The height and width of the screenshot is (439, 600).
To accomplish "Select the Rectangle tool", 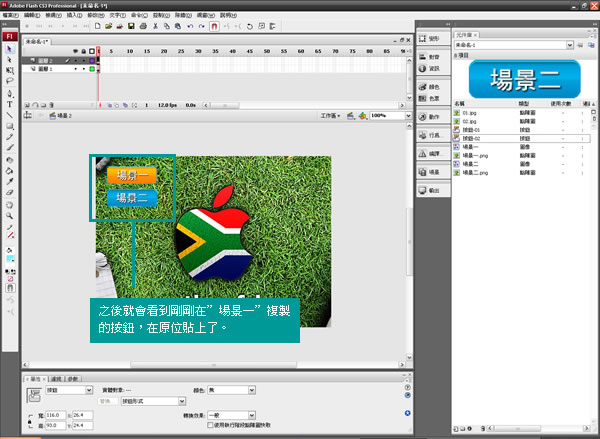I will point(10,126).
